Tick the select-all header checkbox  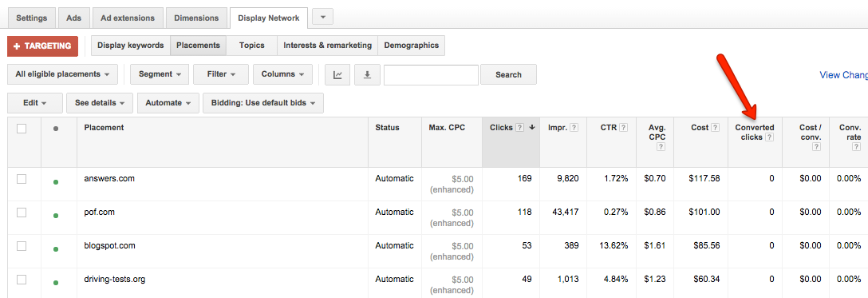coord(22,129)
